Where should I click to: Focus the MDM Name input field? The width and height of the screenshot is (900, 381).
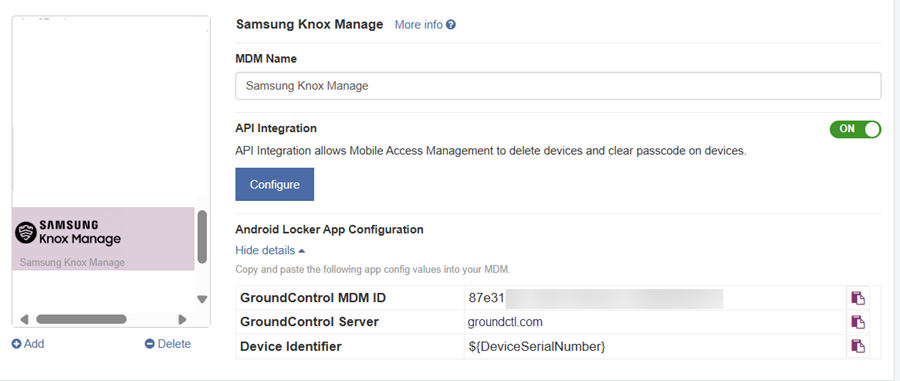point(558,86)
